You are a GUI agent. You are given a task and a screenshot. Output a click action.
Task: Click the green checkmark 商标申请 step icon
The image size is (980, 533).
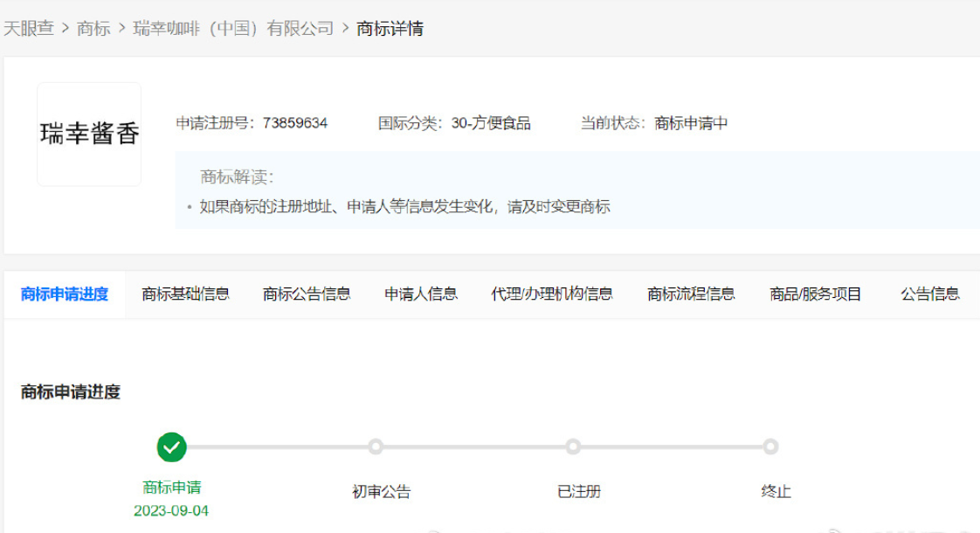[171, 447]
